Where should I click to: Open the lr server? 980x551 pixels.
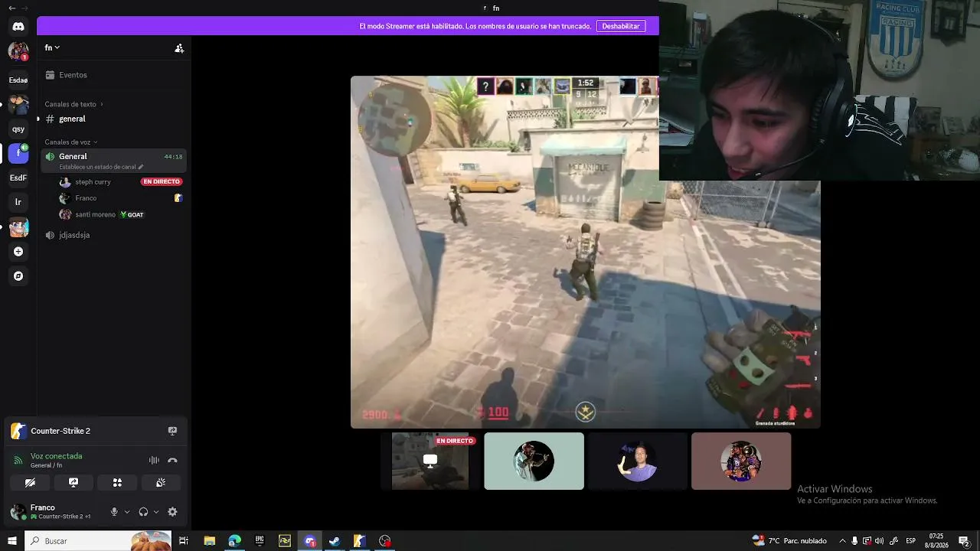[18, 202]
